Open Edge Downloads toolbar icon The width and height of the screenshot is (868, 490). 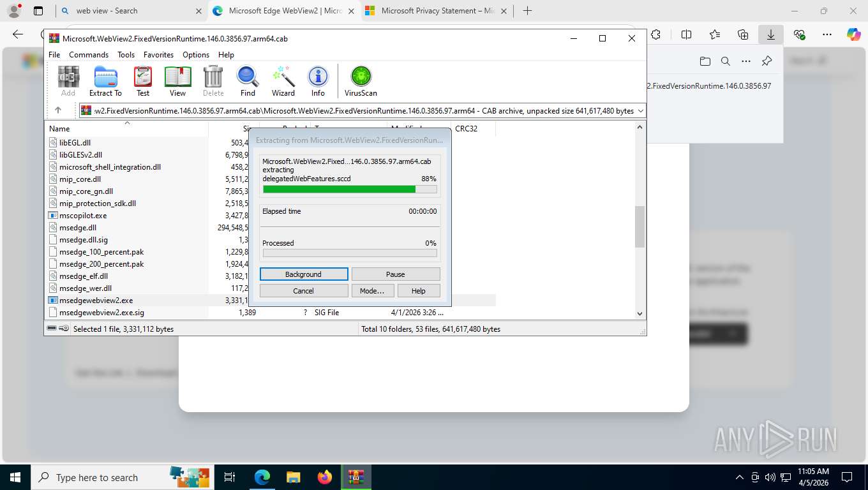[x=771, y=34]
